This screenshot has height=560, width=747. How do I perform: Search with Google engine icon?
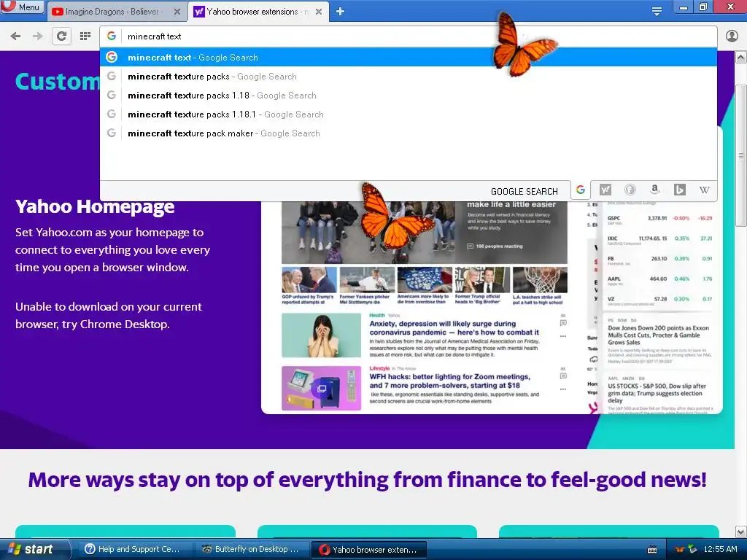click(x=580, y=190)
